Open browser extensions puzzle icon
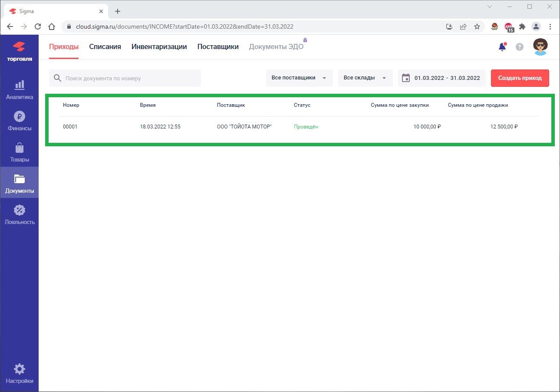 tap(522, 26)
